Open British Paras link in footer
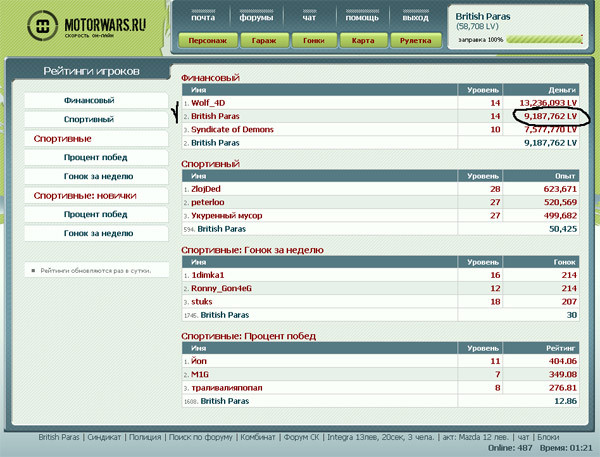This screenshot has height=457, width=600. [59, 437]
